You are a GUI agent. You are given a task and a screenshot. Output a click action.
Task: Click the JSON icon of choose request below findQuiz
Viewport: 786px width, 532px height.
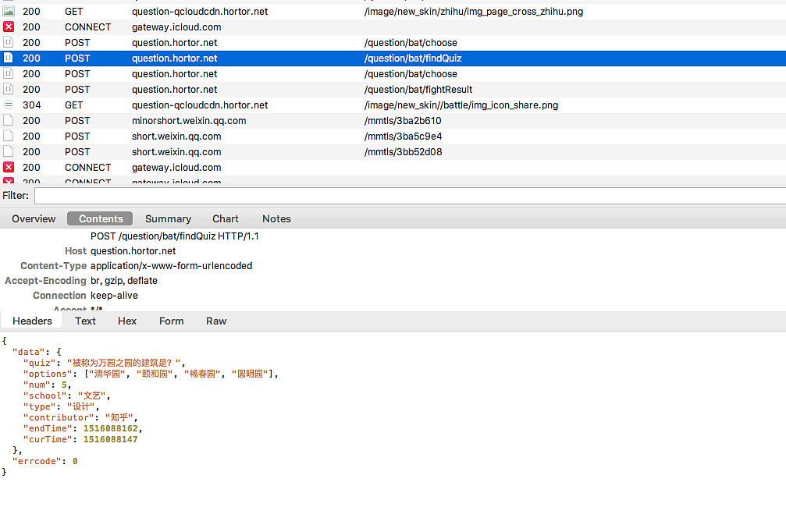9,74
